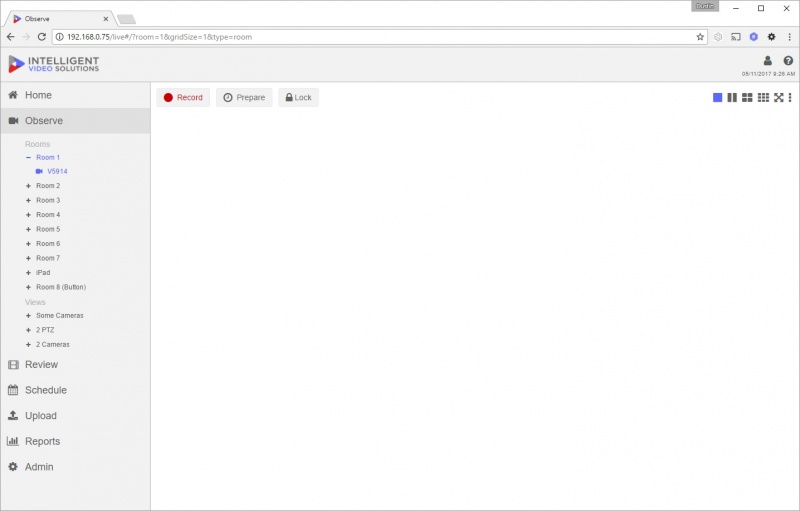Select the Observe browser tab
The width and height of the screenshot is (800, 511).
59,19
